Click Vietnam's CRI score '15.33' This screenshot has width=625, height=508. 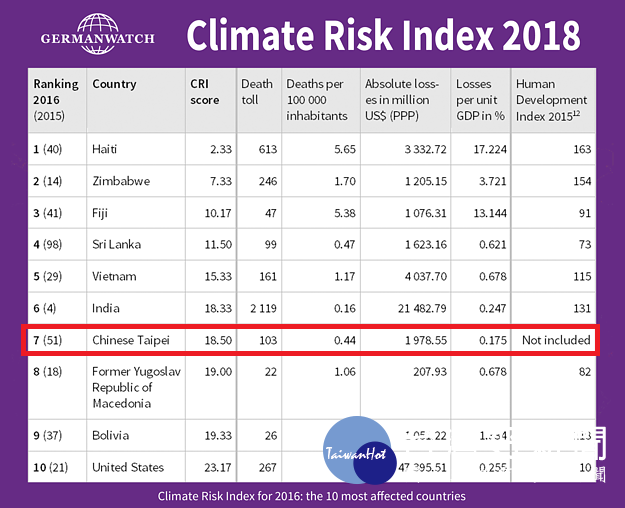218,276
